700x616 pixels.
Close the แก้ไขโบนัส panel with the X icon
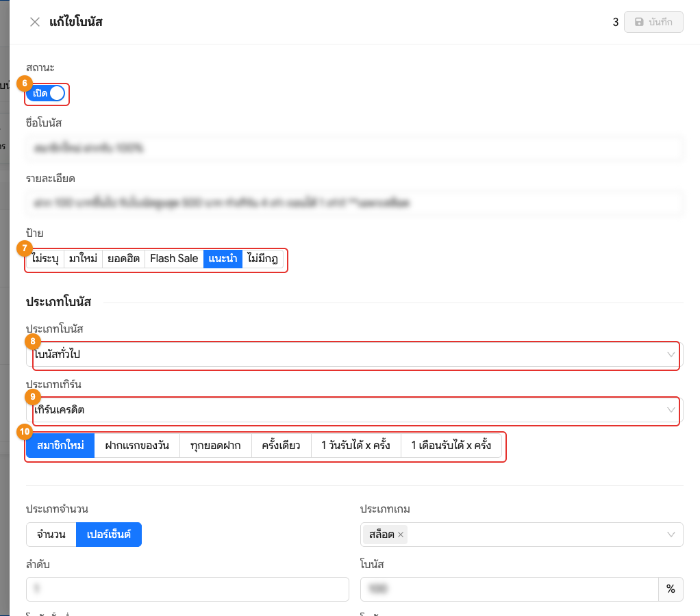pos(35,22)
